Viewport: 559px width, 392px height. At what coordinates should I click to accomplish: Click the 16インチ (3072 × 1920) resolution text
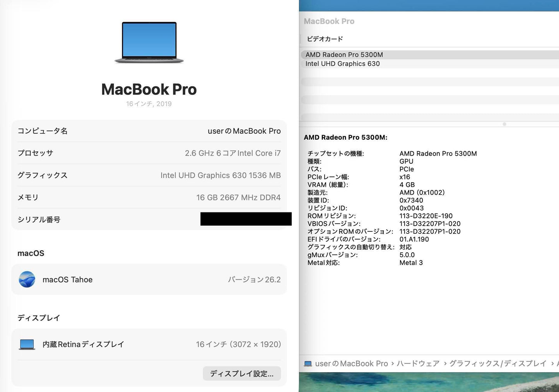[238, 344]
